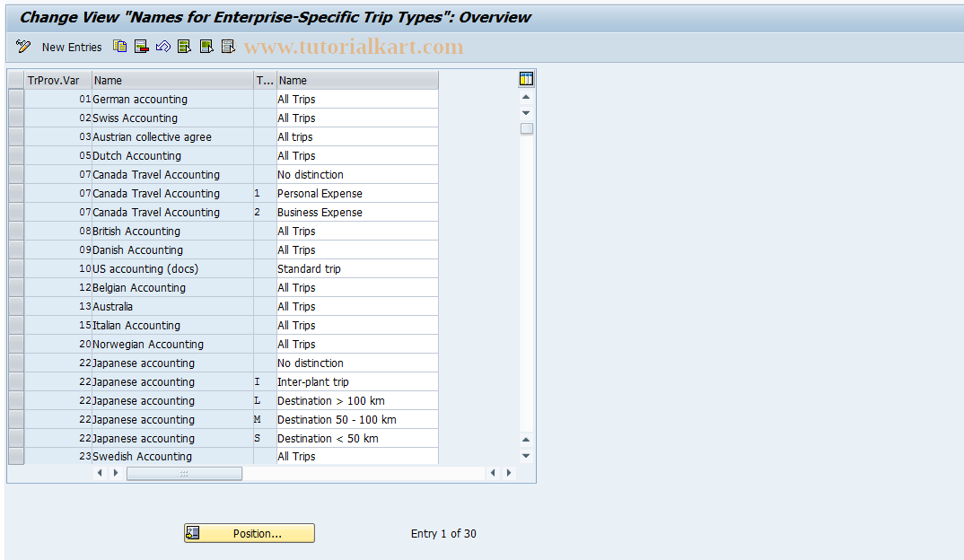Click the 'Personal Expense' name cell
964x560 pixels.
point(357,193)
